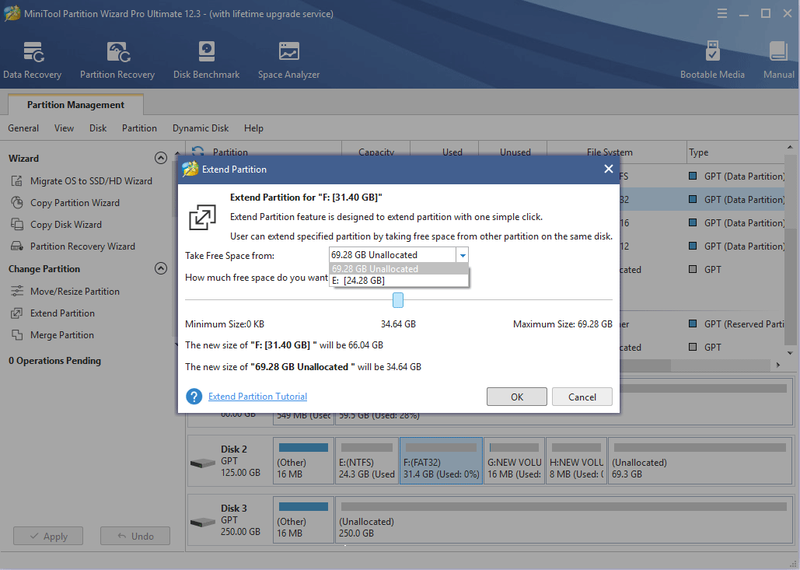The width and height of the screenshot is (800, 570).
Task: Open the Bootable Media builder
Action: (x=712, y=60)
